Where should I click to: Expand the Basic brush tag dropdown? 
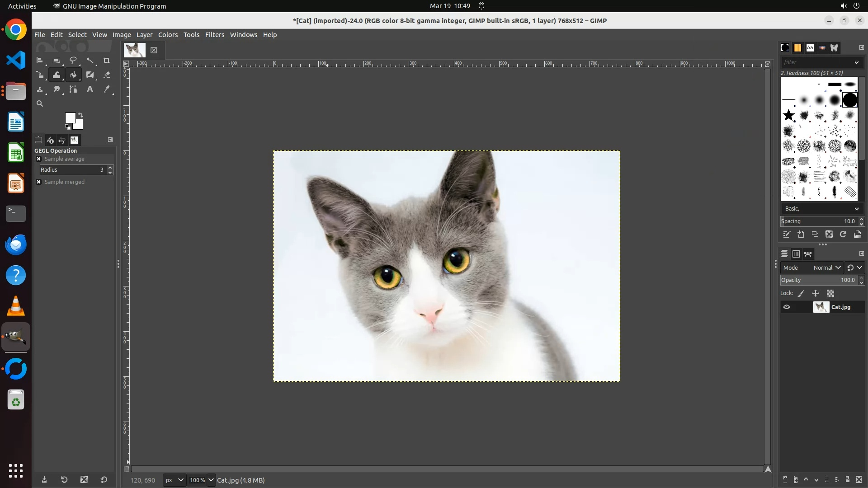tap(856, 209)
